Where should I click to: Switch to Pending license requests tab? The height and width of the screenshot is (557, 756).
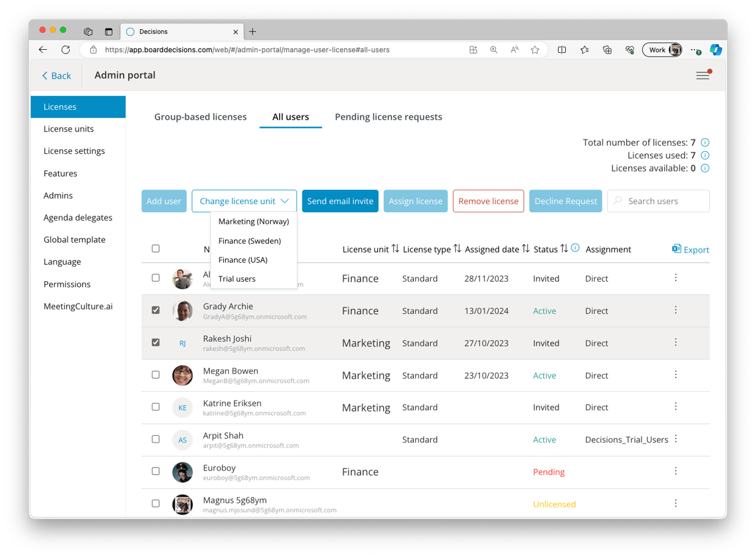pos(388,117)
